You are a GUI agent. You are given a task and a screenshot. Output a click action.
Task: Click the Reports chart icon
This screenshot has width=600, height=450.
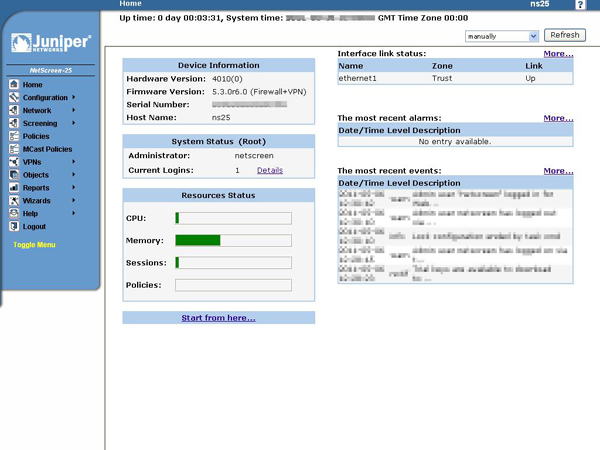click(x=14, y=188)
